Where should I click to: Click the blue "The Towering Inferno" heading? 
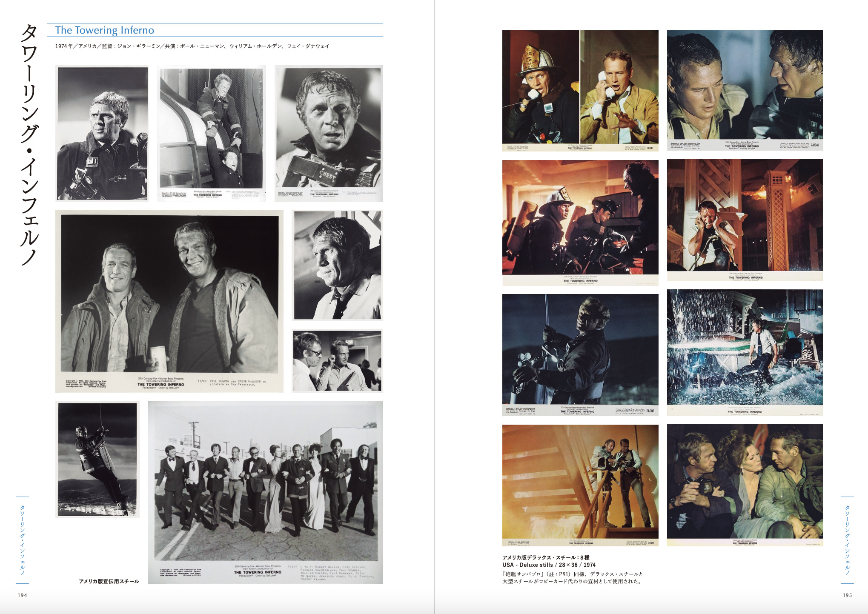tap(104, 30)
